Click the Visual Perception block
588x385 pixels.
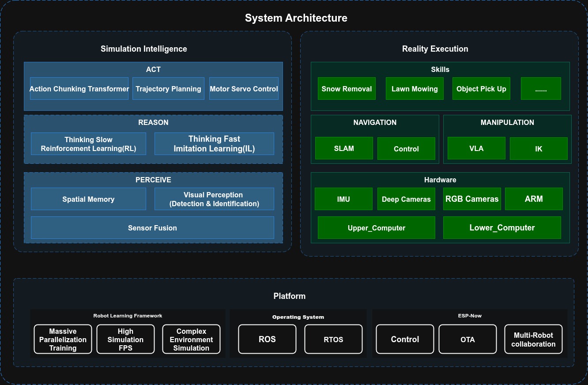214,199
